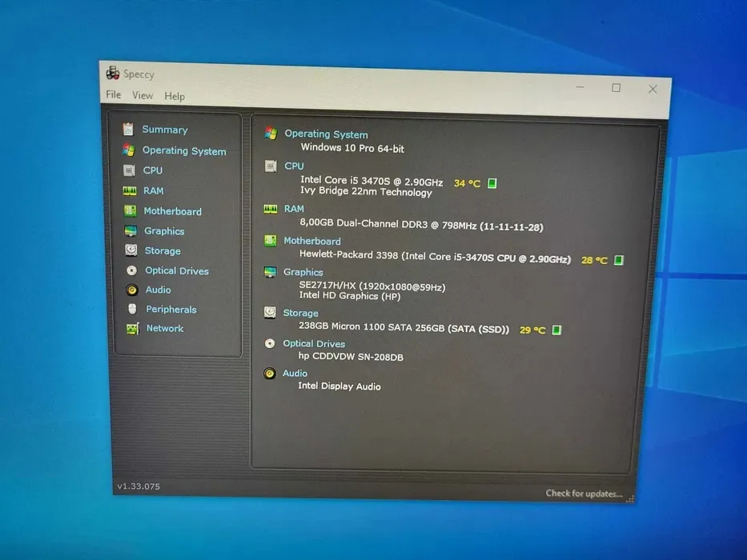
Task: Click the Optical Drives disc icon in summary
Action: click(x=270, y=343)
